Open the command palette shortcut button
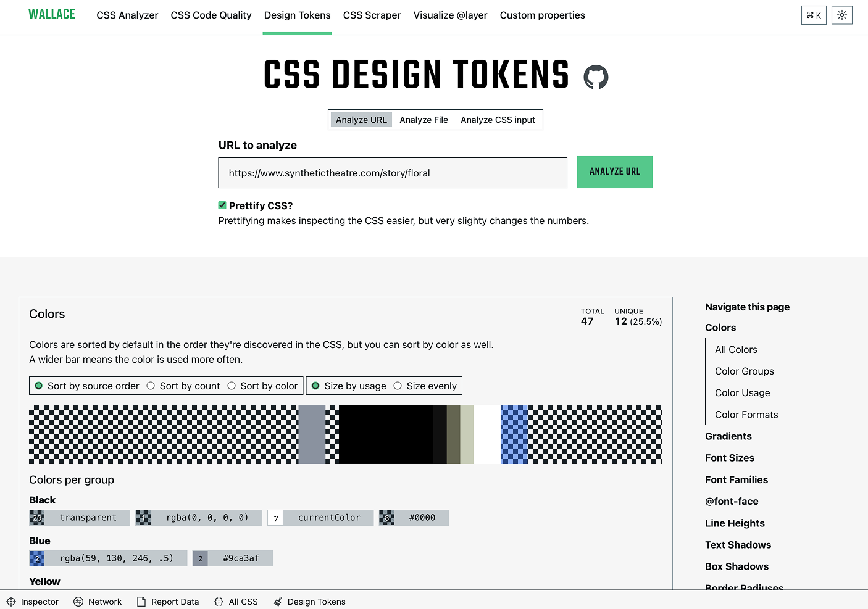 coord(813,15)
